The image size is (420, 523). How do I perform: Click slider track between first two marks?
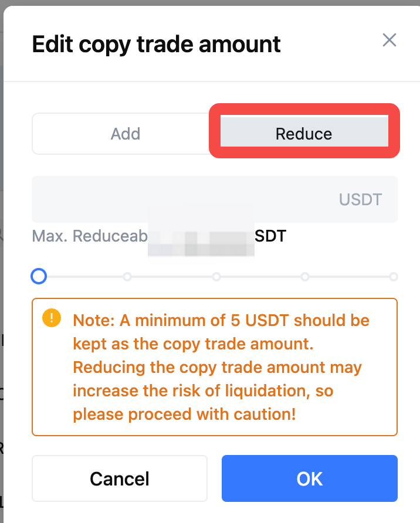click(84, 277)
